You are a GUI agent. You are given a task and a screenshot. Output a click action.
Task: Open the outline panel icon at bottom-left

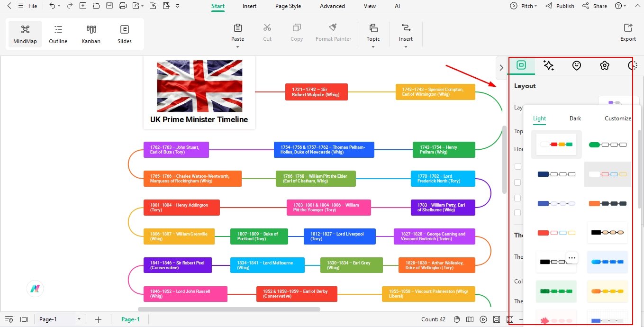[9, 319]
